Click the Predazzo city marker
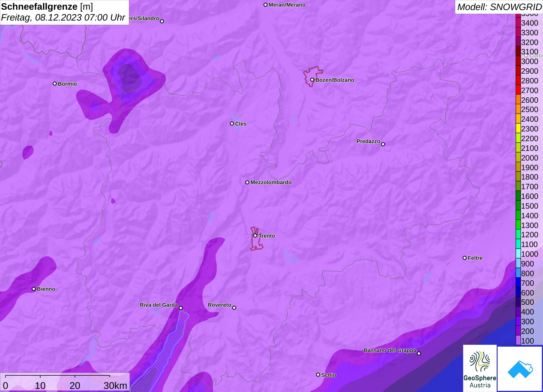The image size is (543, 392). click(383, 144)
